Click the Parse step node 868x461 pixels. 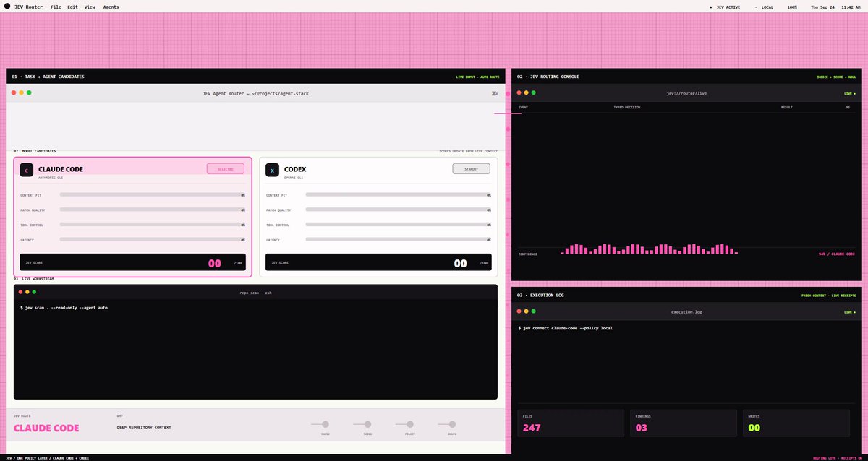click(325, 425)
